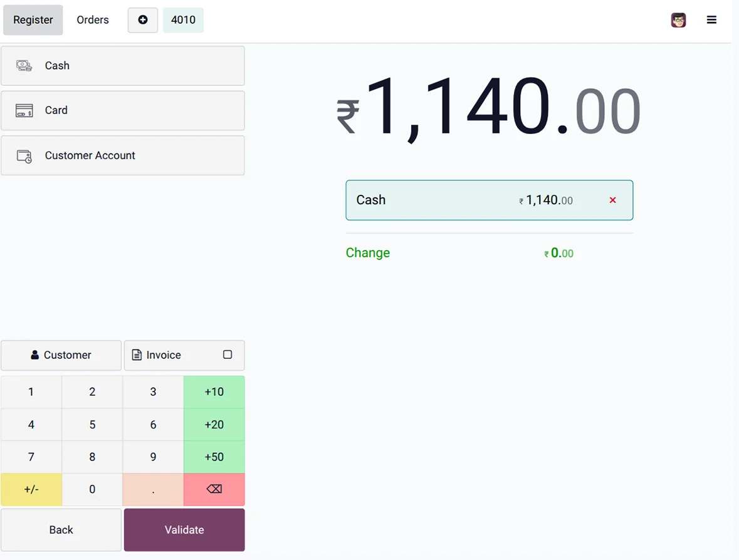The height and width of the screenshot is (560, 739).
Task: Tap numpad key 5
Action: coord(92,424)
